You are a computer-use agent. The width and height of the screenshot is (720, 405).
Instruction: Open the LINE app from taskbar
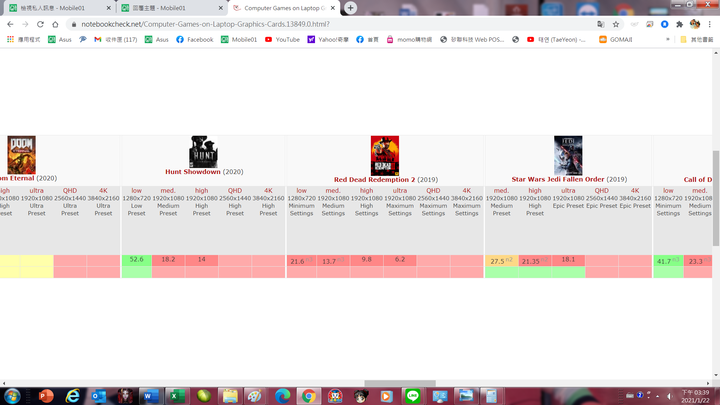point(412,396)
